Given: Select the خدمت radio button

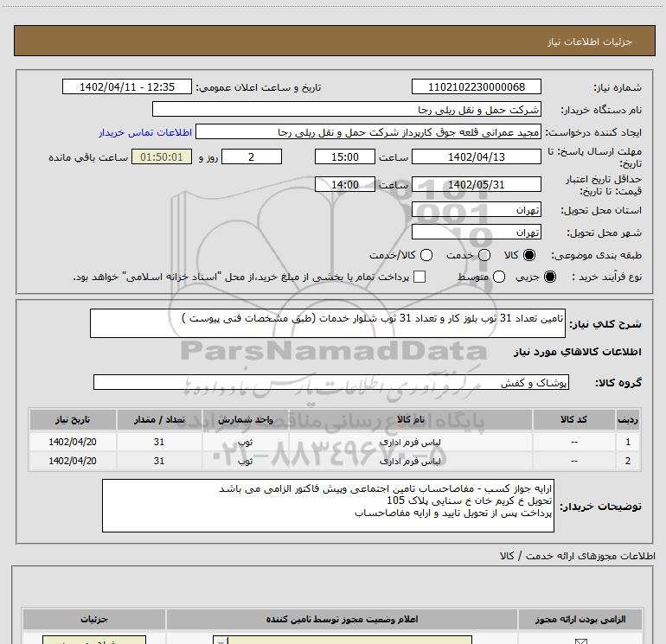Looking at the screenshot, I should [484, 255].
